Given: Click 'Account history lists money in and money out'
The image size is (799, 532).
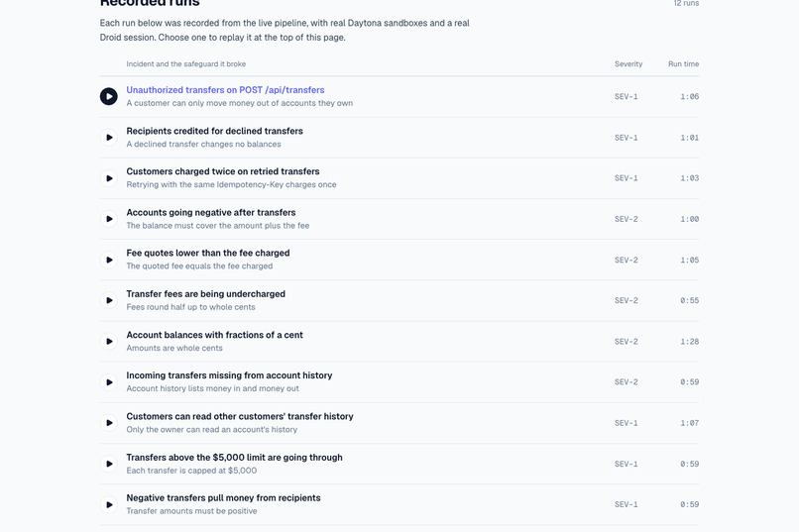Looking at the screenshot, I should [x=212, y=388].
